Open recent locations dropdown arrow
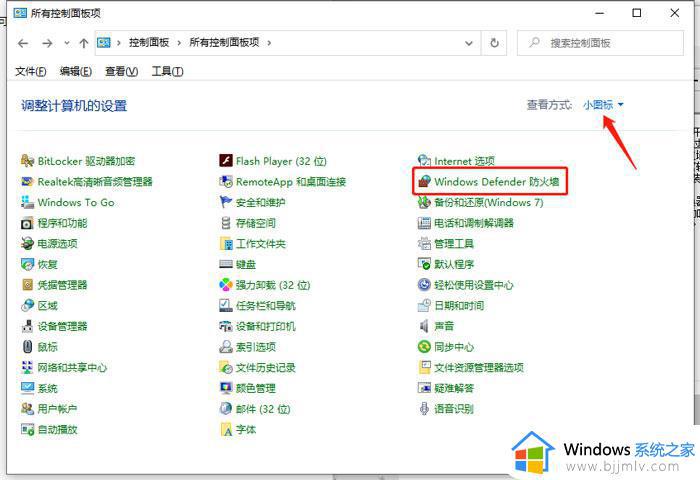 [67, 43]
